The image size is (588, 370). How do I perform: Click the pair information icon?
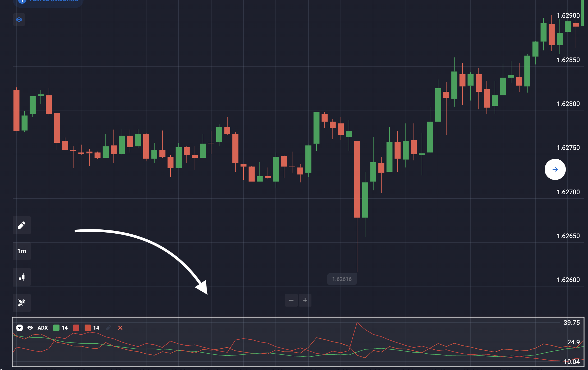[x=22, y=1]
